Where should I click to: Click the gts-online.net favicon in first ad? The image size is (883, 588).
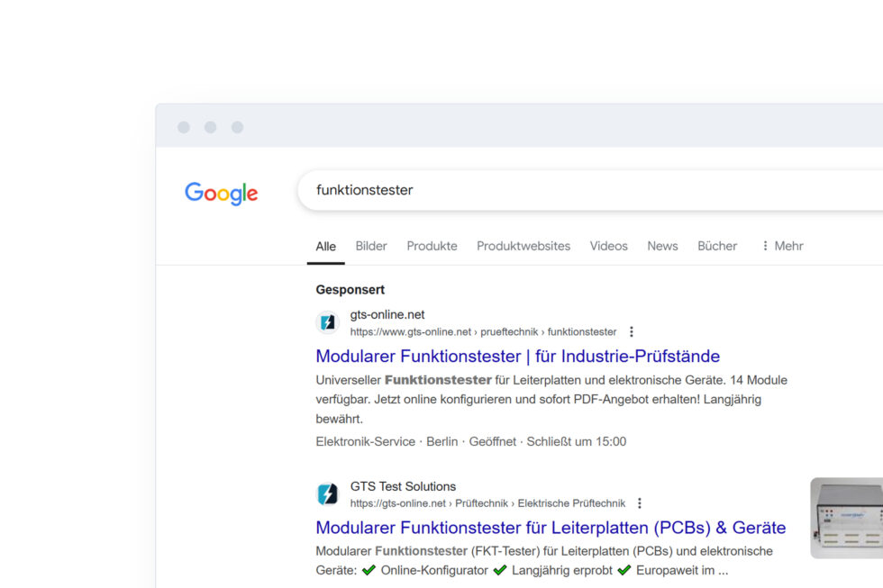[327, 322]
